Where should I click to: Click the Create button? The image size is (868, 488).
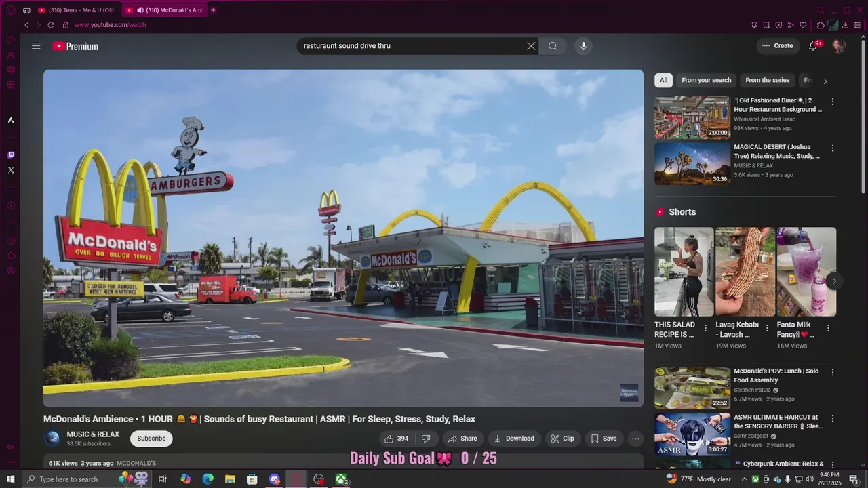(778, 46)
